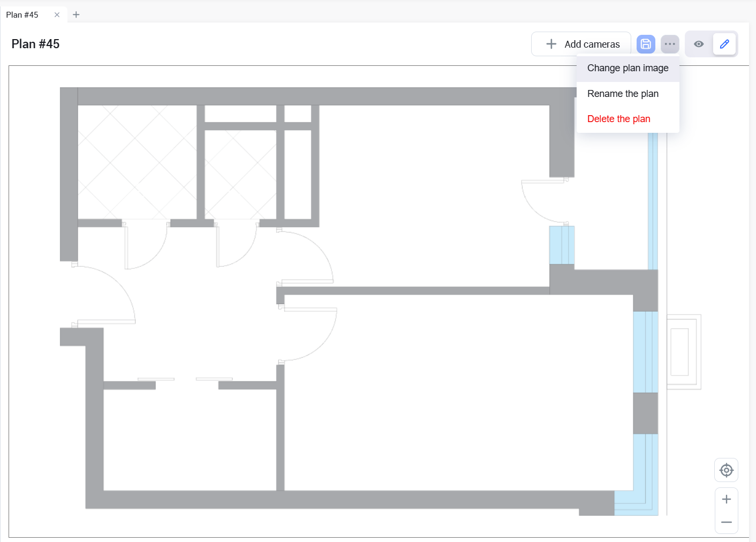Open the three-dot more options menu
Viewport: 756px width, 542px height.
pyautogui.click(x=670, y=44)
